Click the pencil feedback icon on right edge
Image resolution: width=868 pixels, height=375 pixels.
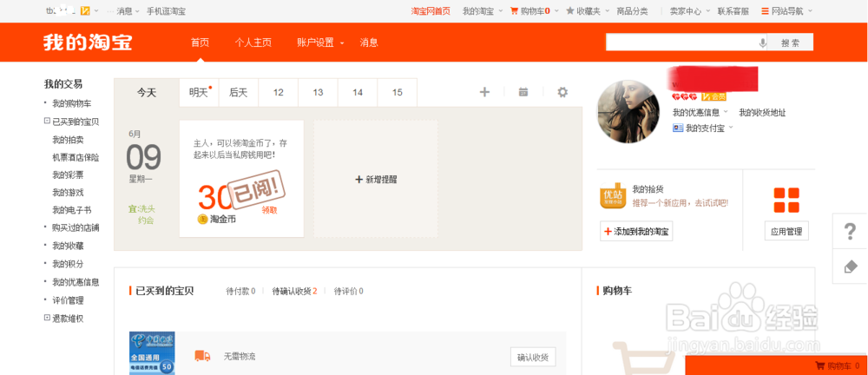(x=851, y=267)
